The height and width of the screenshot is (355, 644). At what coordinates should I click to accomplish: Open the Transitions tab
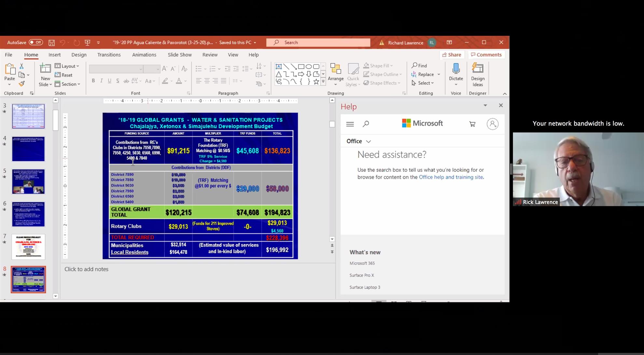pyautogui.click(x=109, y=55)
